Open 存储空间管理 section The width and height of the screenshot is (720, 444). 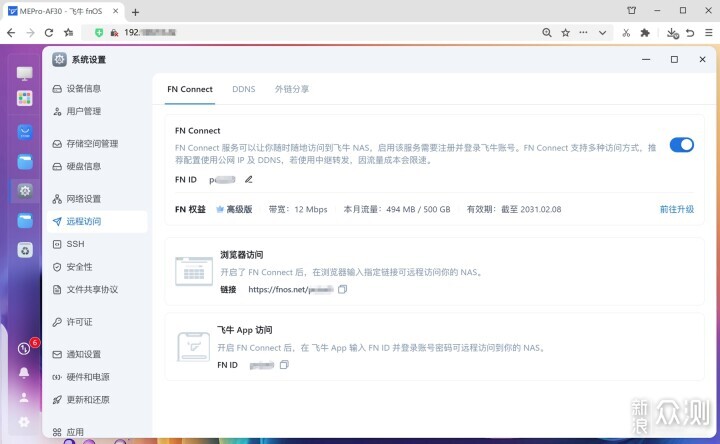[97, 144]
